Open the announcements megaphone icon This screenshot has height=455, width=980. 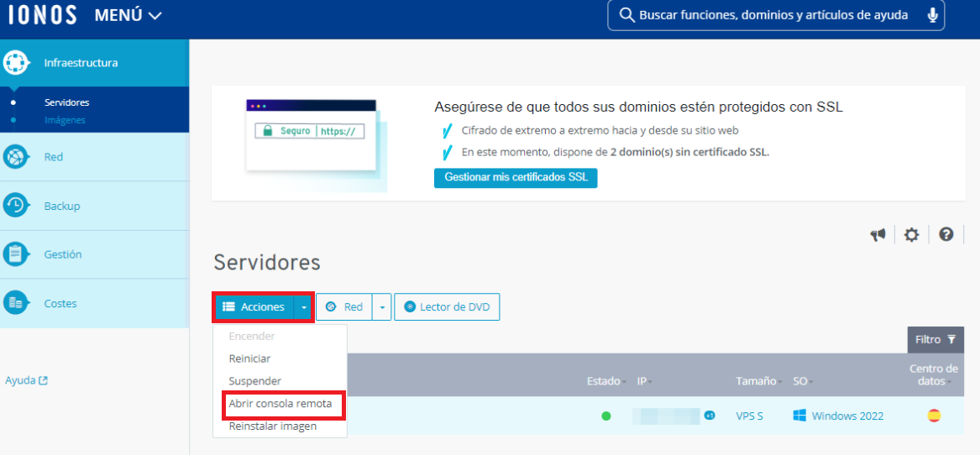[878, 235]
